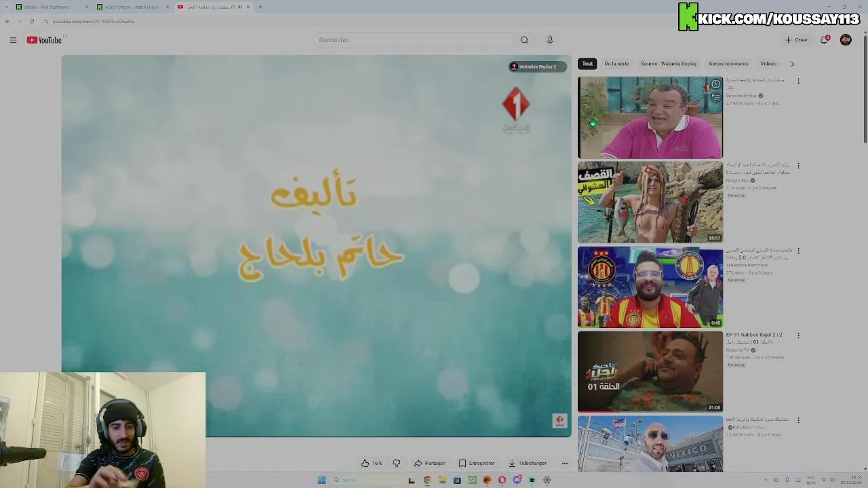Open a new browser tab
The height and width of the screenshot is (488, 868).
click(x=260, y=7)
